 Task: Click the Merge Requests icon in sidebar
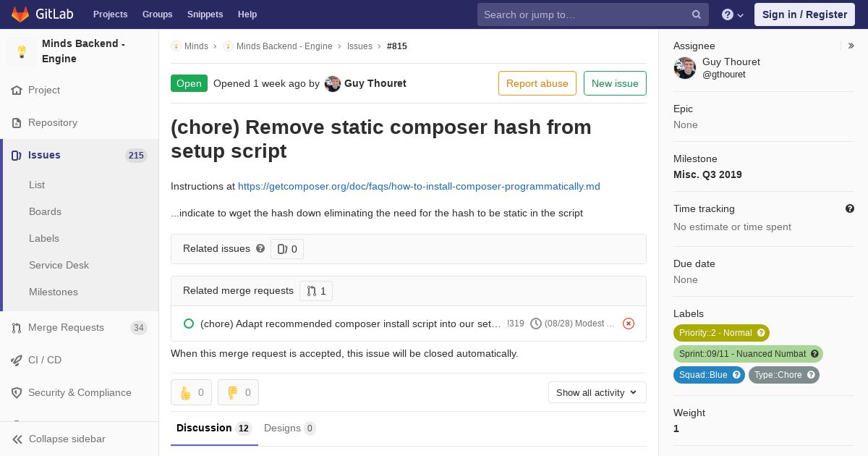point(17,328)
